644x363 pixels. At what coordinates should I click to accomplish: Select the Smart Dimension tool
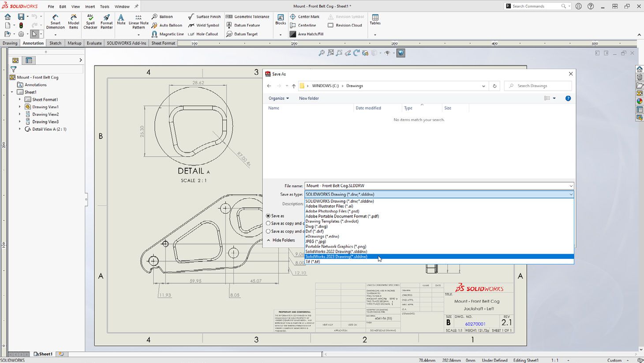(55, 21)
